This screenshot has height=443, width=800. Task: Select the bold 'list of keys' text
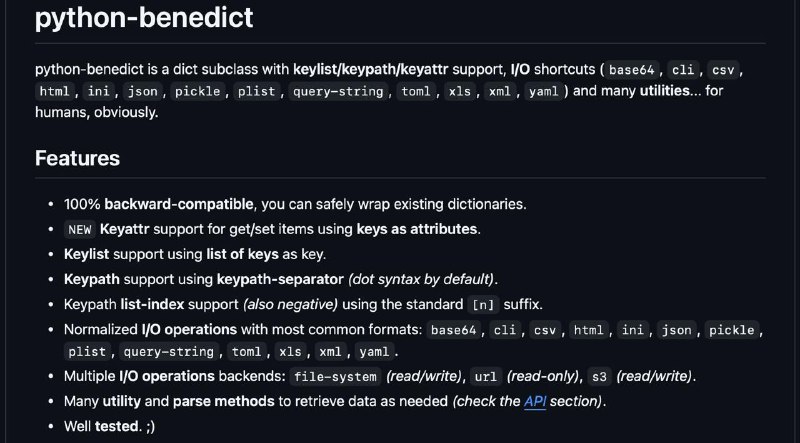pos(242,254)
